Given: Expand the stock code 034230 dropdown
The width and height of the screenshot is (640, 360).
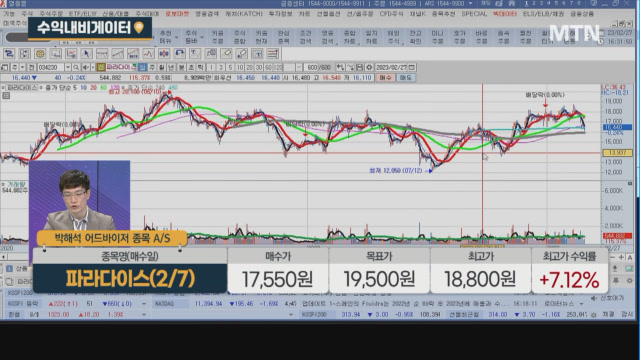Looking at the screenshot, I should pos(68,67).
